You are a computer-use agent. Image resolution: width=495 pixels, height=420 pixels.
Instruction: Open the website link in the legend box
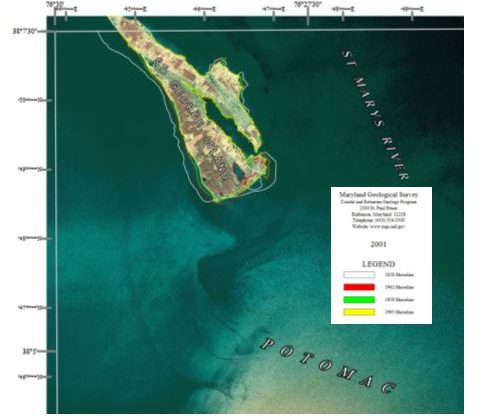click(x=378, y=226)
